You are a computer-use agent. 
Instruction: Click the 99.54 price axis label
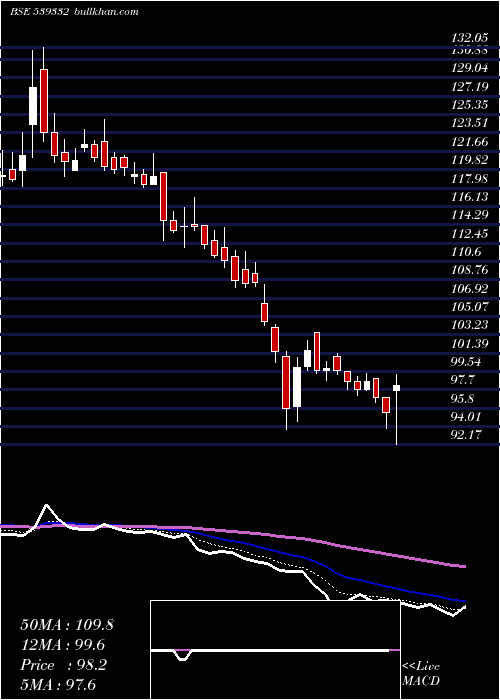[x=466, y=362]
